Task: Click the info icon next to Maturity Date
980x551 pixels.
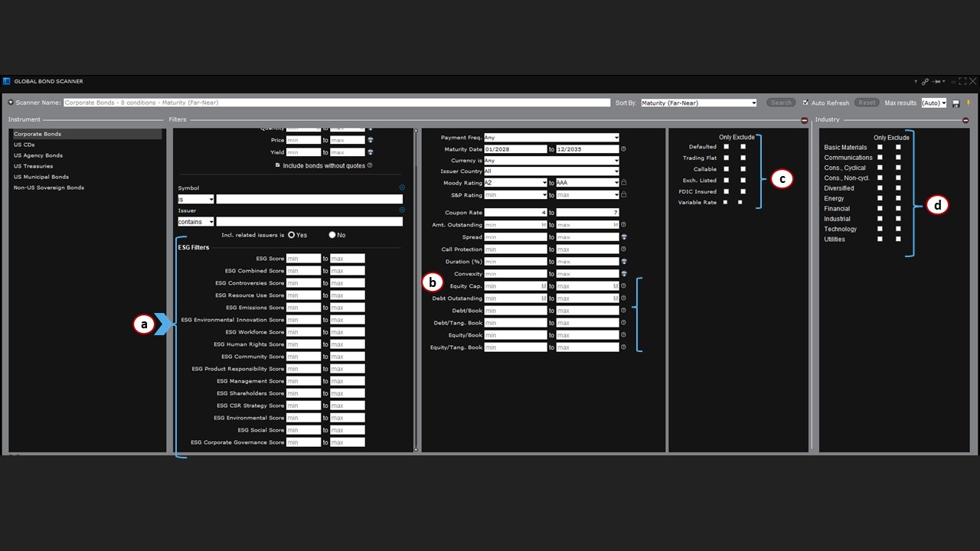Action: click(623, 149)
